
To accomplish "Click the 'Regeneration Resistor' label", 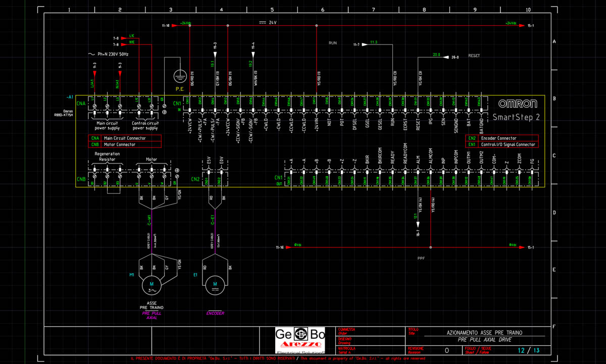I will pyautogui.click(x=107, y=157).
